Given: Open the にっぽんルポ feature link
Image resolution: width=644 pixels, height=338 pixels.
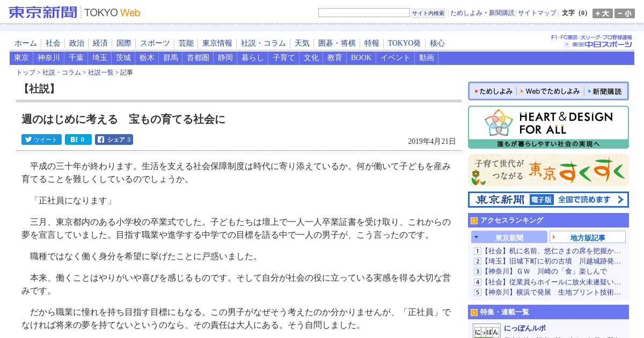Looking at the screenshot, I should click(x=525, y=328).
